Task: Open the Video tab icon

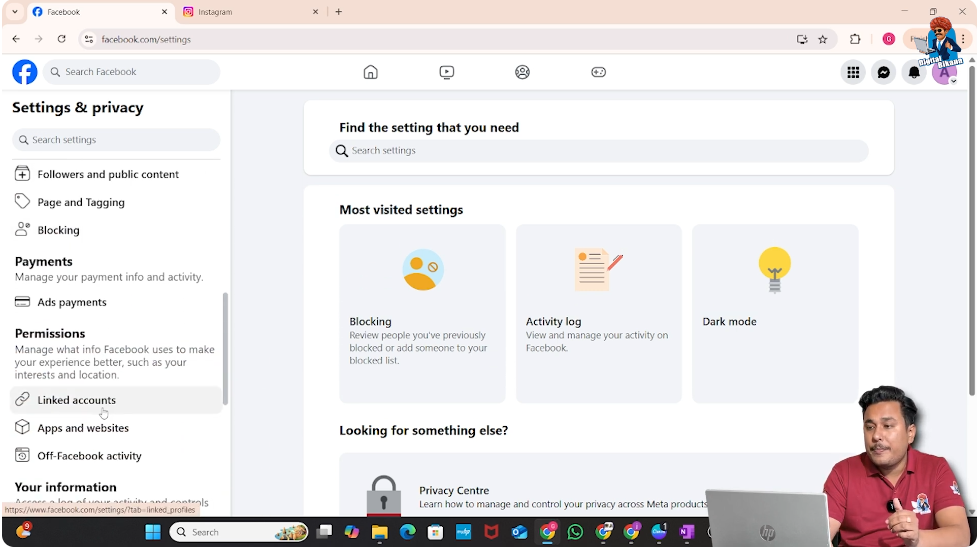Action: point(447,72)
